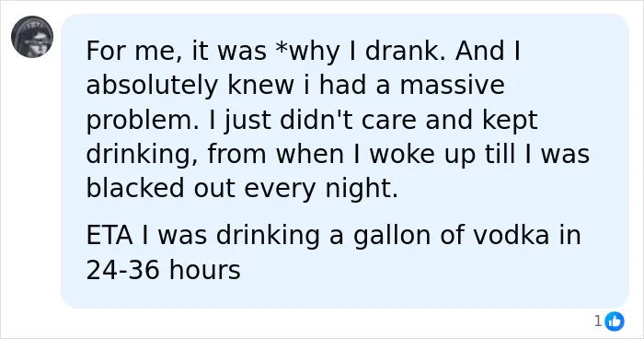Click the word 'massive' in the comment
Image resolution: width=644 pixels, height=339 pixels.
[x=453, y=85]
